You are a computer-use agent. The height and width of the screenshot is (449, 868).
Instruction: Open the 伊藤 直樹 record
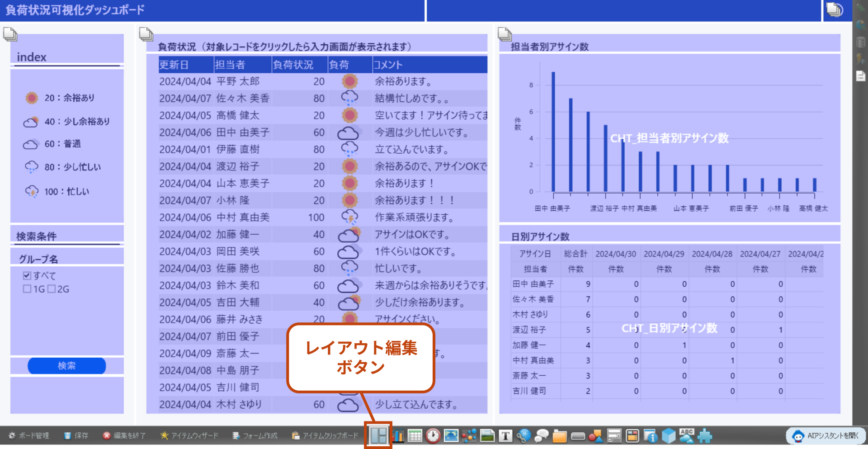[323, 149]
